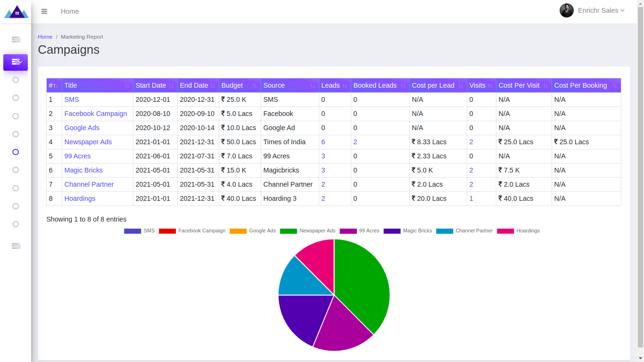Click the 'Marketing Report' breadcrumb text
This screenshot has height=362, width=644.
coord(82,37)
